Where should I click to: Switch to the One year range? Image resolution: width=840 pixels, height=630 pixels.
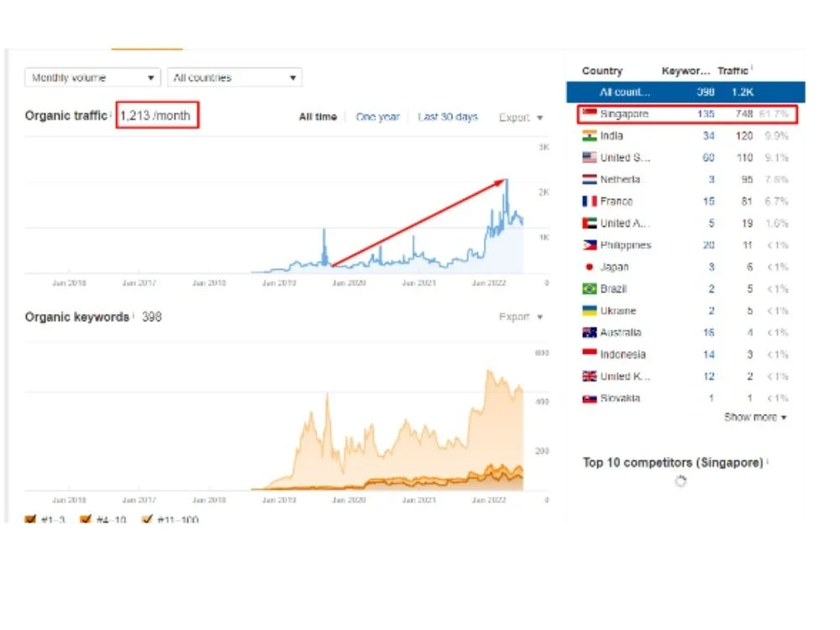pyautogui.click(x=378, y=117)
